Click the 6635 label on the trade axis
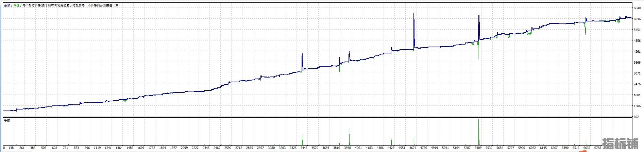 [587, 148]
